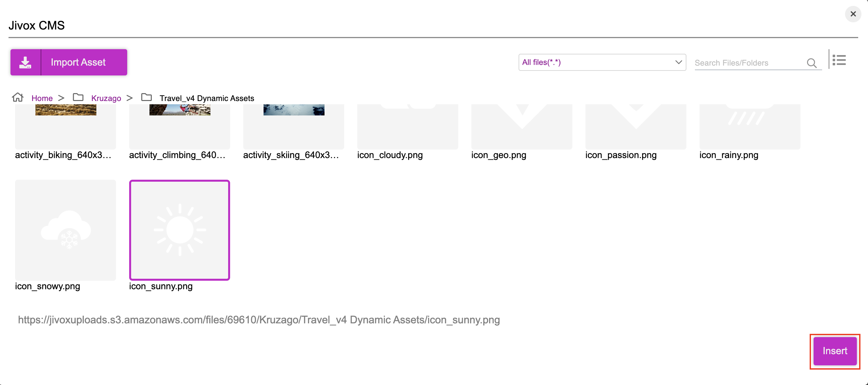Click the folder icon beside Kruzago
Screen dimensions: 868x385
pos(78,97)
